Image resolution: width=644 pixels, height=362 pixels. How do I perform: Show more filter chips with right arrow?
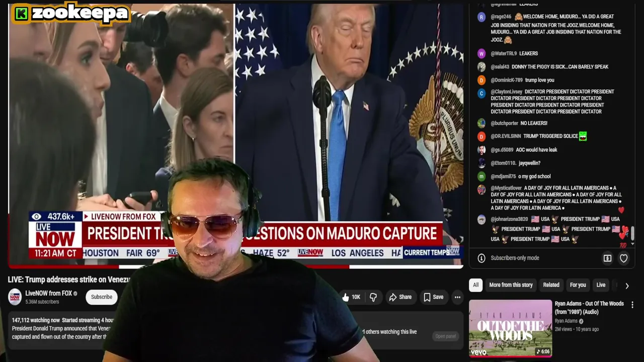click(x=627, y=286)
